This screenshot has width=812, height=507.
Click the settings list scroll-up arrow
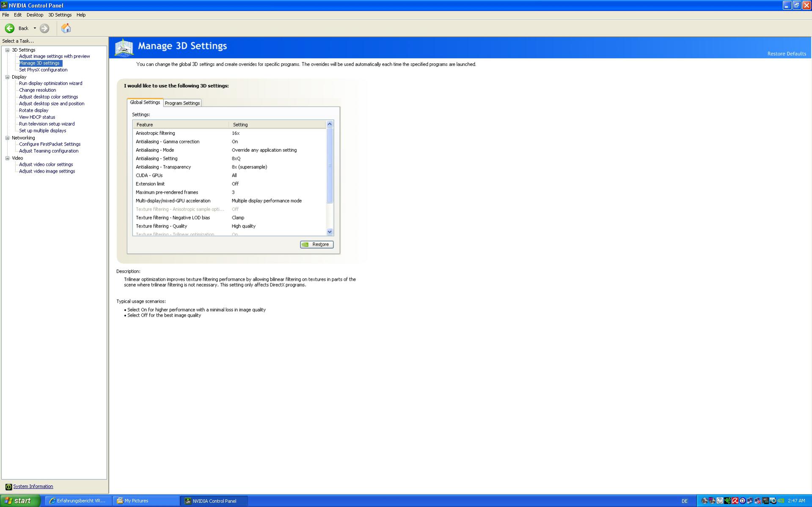coord(330,124)
